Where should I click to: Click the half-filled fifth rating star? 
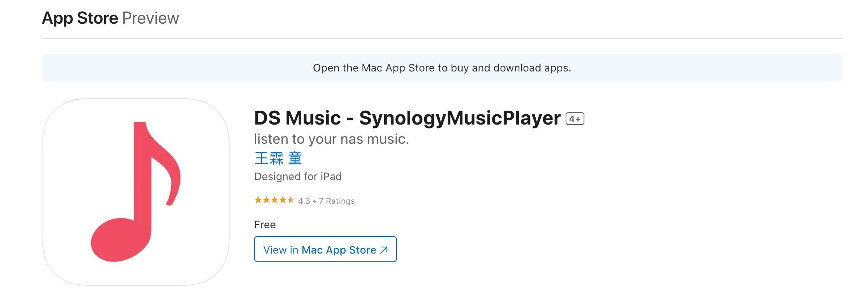(291, 200)
